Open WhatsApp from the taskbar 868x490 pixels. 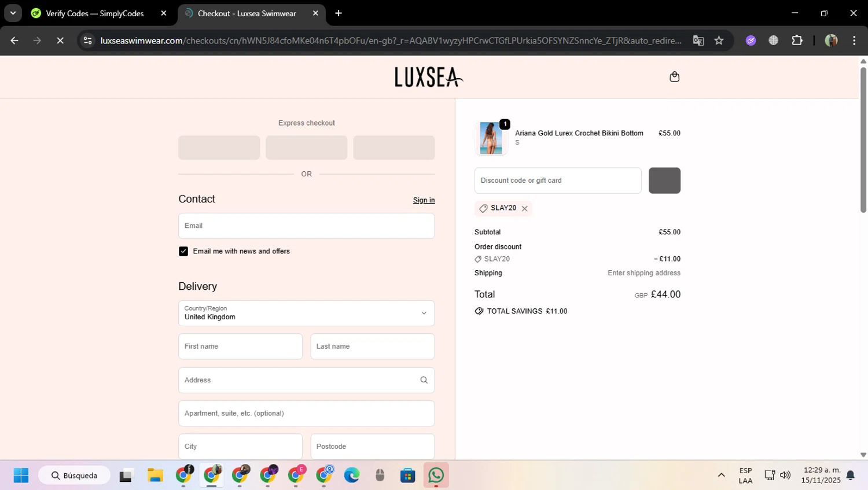point(436,476)
